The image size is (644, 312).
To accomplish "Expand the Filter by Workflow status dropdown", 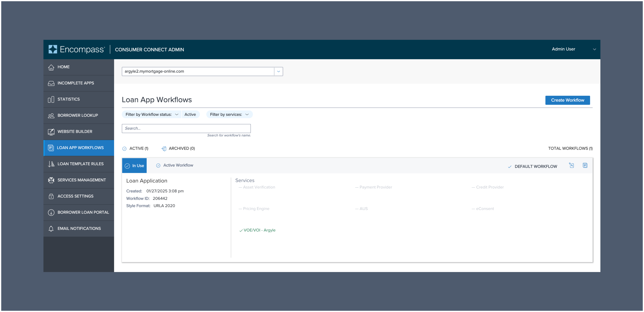I will tap(151, 114).
